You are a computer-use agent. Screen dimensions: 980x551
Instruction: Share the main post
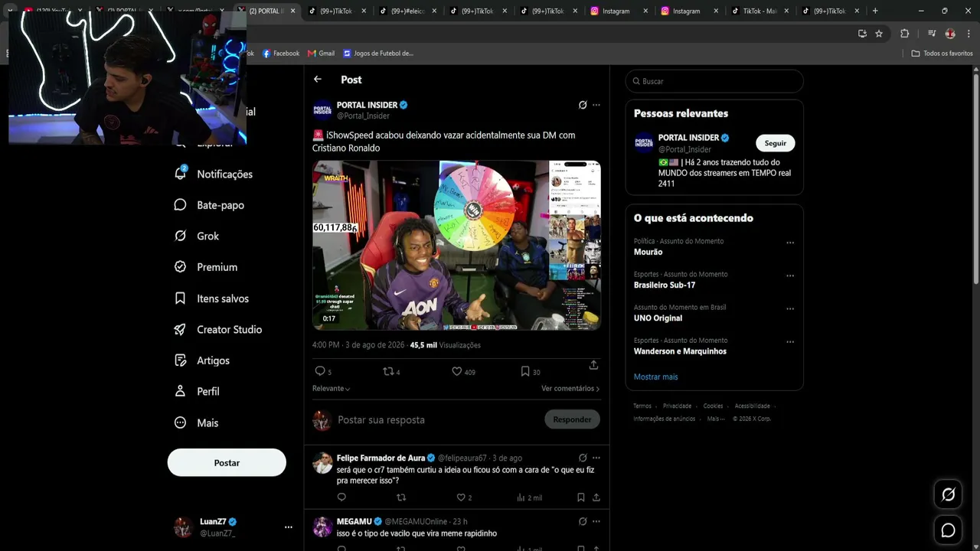(x=593, y=365)
